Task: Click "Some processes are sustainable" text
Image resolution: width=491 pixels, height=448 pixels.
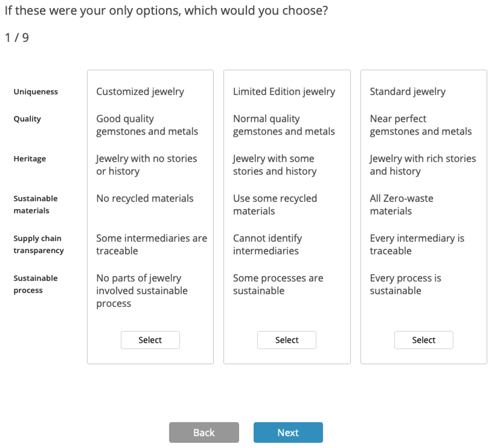Action: pyautogui.click(x=278, y=284)
